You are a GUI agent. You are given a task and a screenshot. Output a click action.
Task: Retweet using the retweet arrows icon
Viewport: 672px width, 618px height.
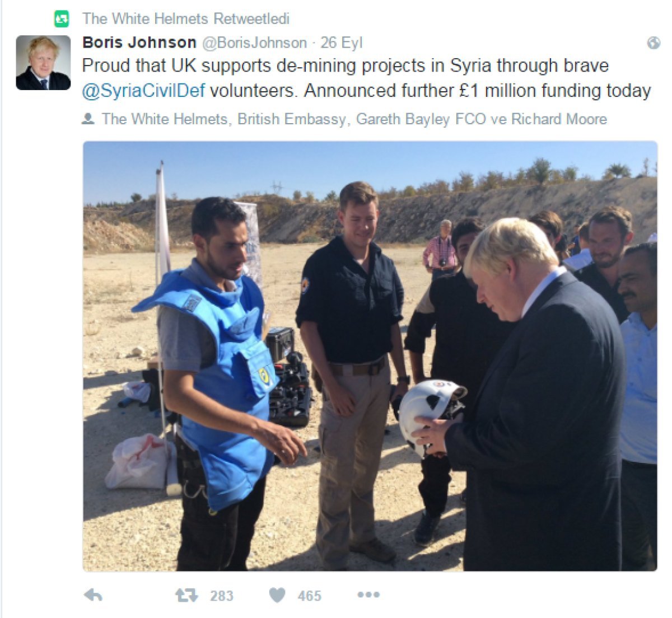tap(186, 595)
